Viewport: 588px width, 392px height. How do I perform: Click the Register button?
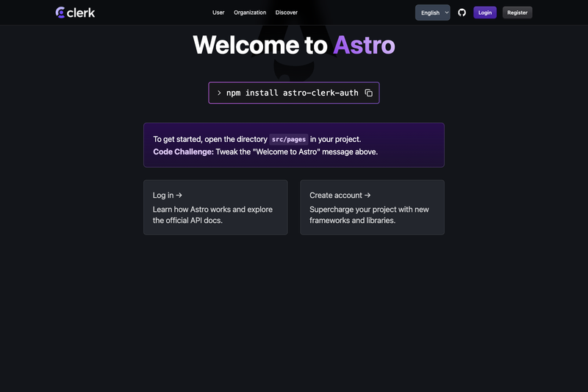(x=517, y=13)
